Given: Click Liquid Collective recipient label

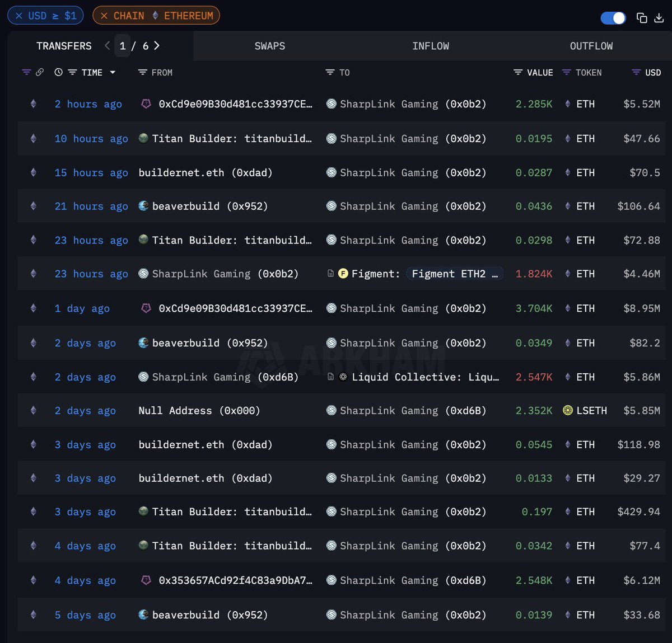Looking at the screenshot, I should pos(426,377).
